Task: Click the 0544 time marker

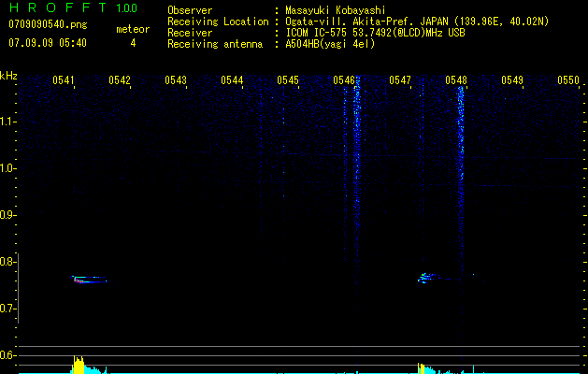Action: 232,80
